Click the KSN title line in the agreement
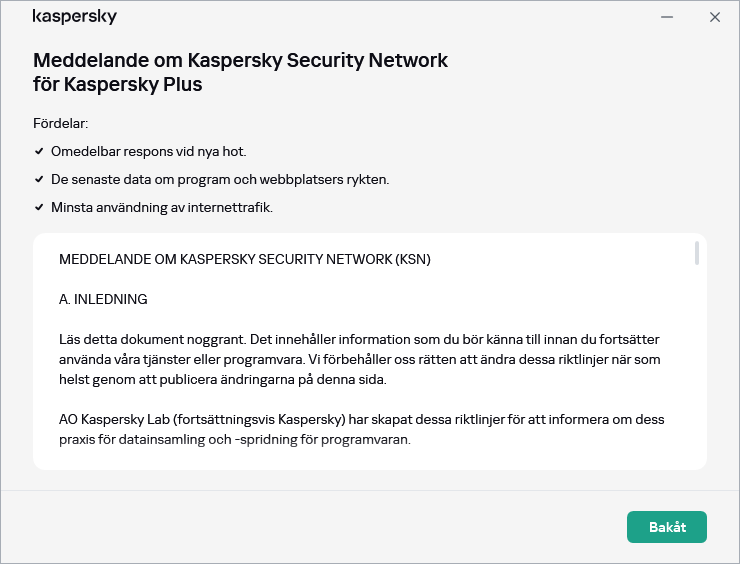Viewport: 740px width, 564px height. [245, 259]
